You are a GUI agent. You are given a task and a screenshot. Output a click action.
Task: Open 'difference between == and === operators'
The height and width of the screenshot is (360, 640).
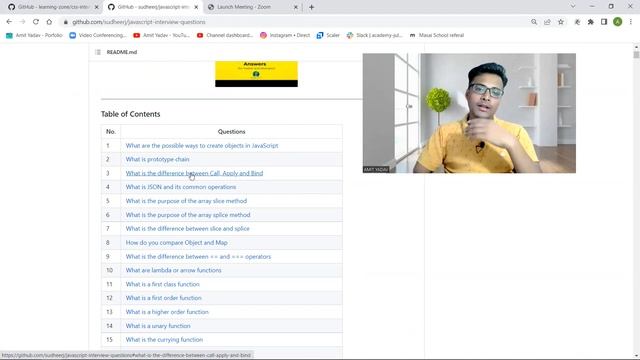pyautogui.click(x=198, y=257)
